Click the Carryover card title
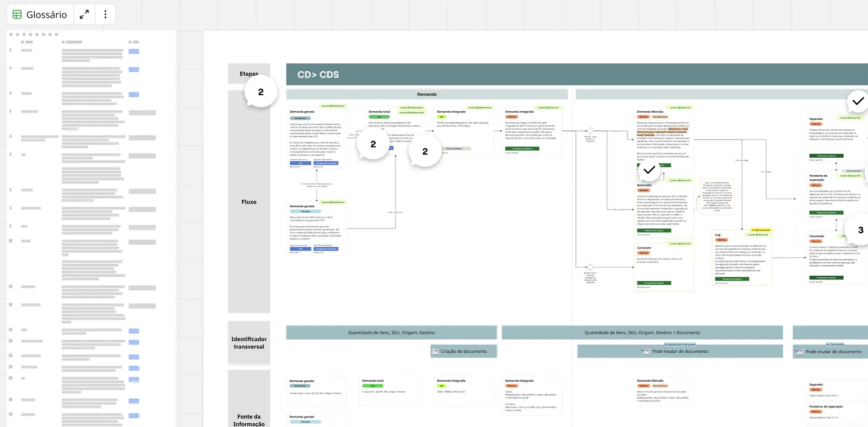Screen dimensions: 868x427 (x=644, y=248)
